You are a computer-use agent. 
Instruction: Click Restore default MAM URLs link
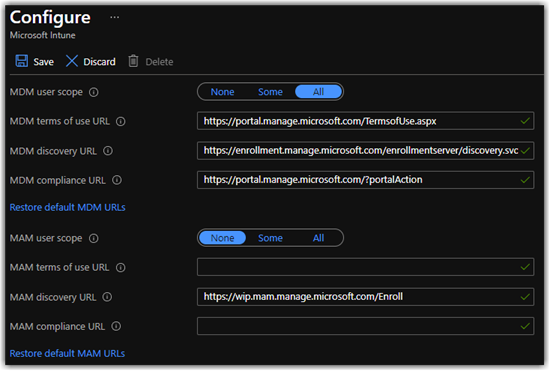click(67, 353)
